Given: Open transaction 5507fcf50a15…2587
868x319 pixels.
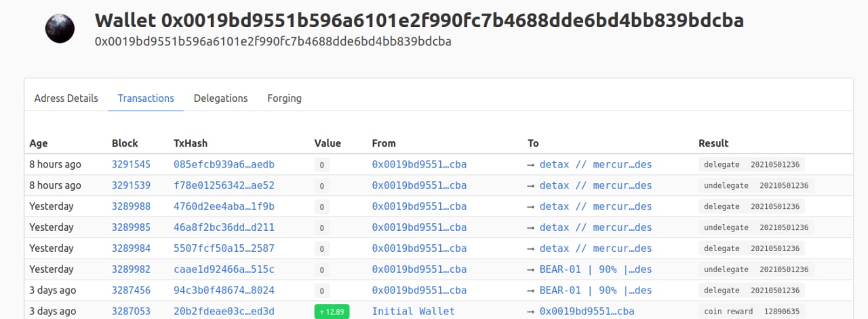Looking at the screenshot, I should click(224, 248).
